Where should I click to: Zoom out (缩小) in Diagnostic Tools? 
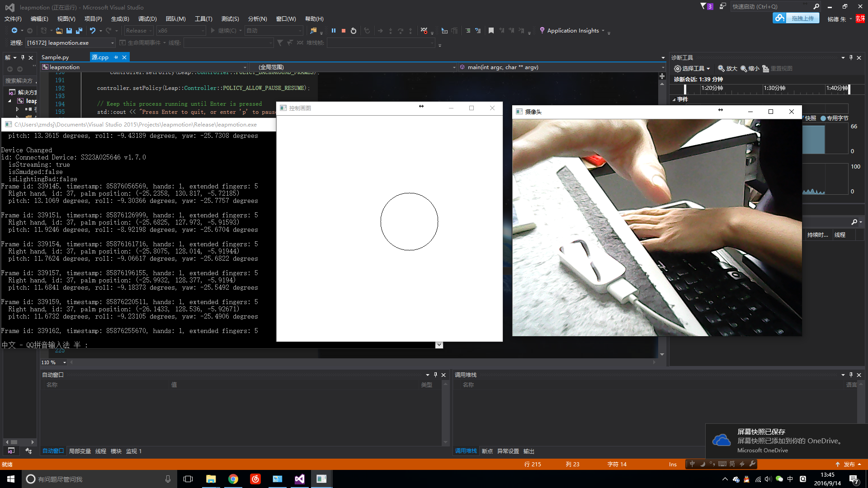click(750, 69)
